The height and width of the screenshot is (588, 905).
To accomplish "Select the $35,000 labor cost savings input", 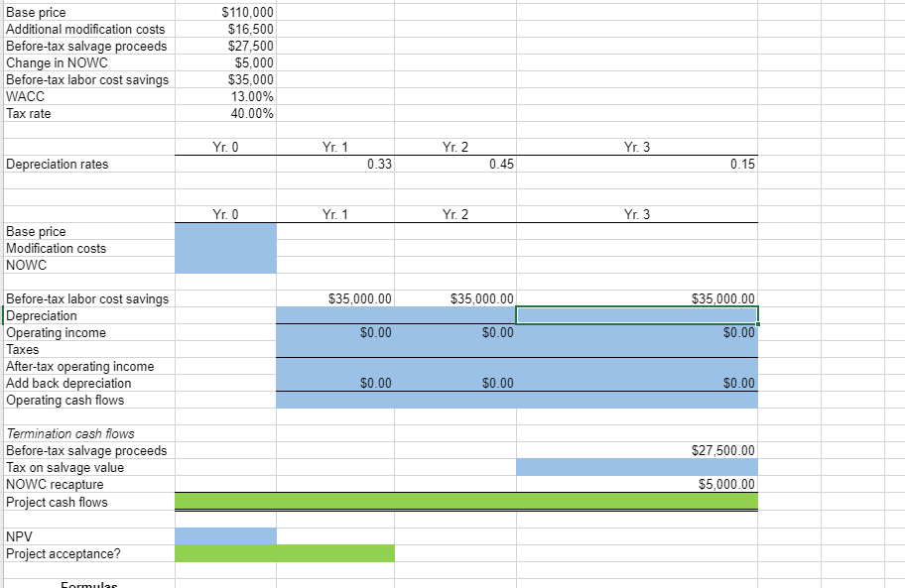I will point(225,79).
